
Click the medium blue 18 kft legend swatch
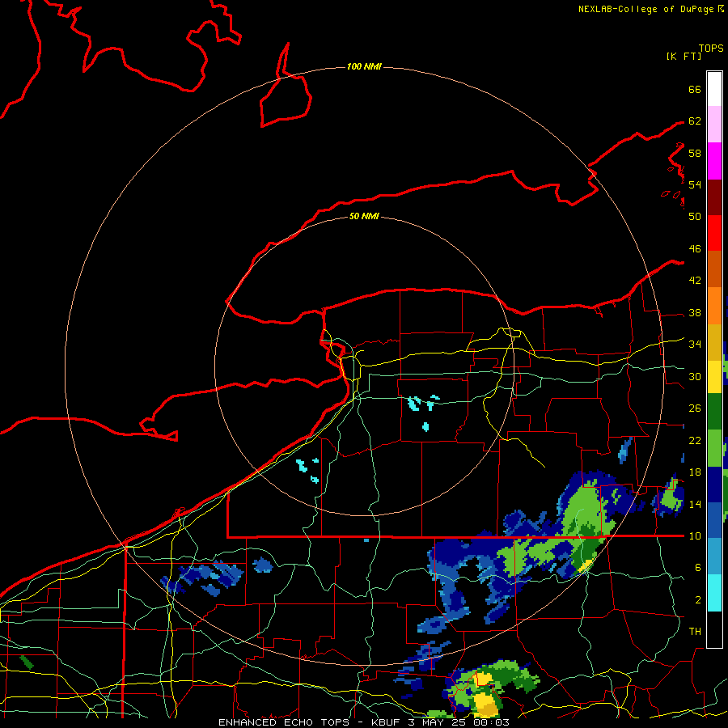714,520
